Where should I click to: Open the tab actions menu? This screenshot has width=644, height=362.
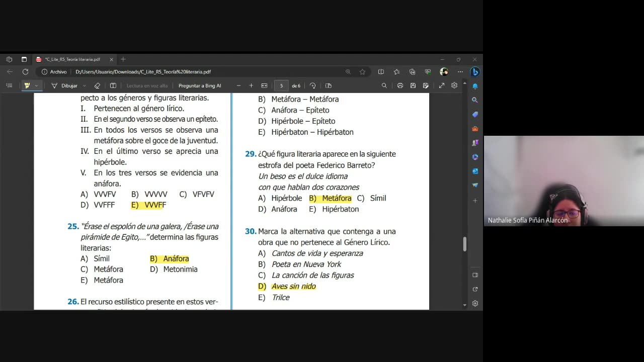tap(24, 59)
